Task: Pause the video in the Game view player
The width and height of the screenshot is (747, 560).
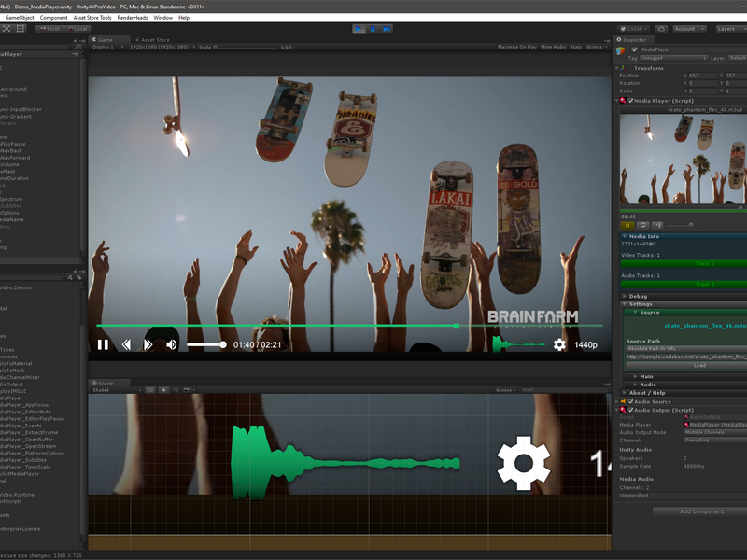Action: 103,344
